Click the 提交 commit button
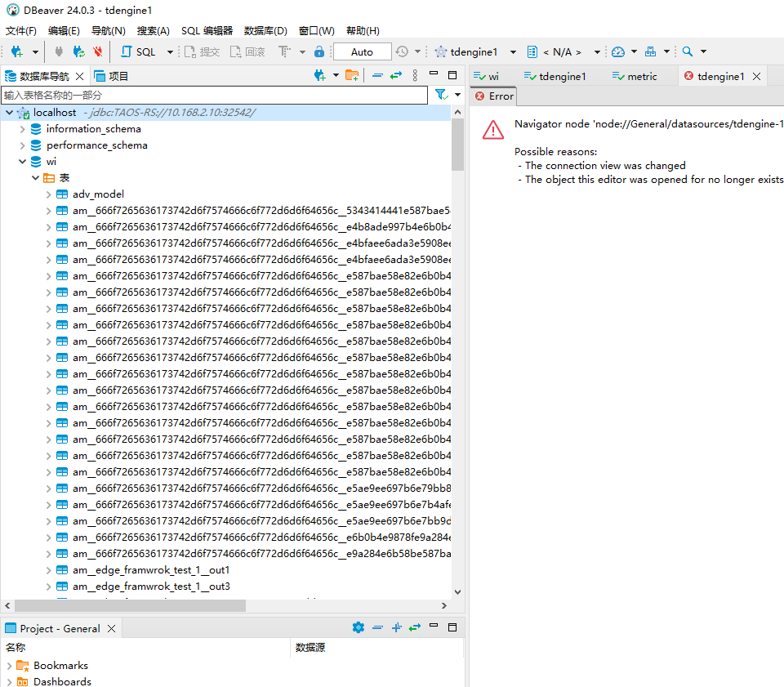 (203, 51)
